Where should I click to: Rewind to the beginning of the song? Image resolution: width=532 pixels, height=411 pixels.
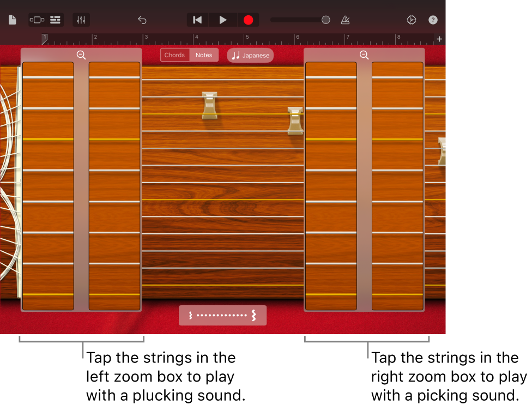click(197, 20)
